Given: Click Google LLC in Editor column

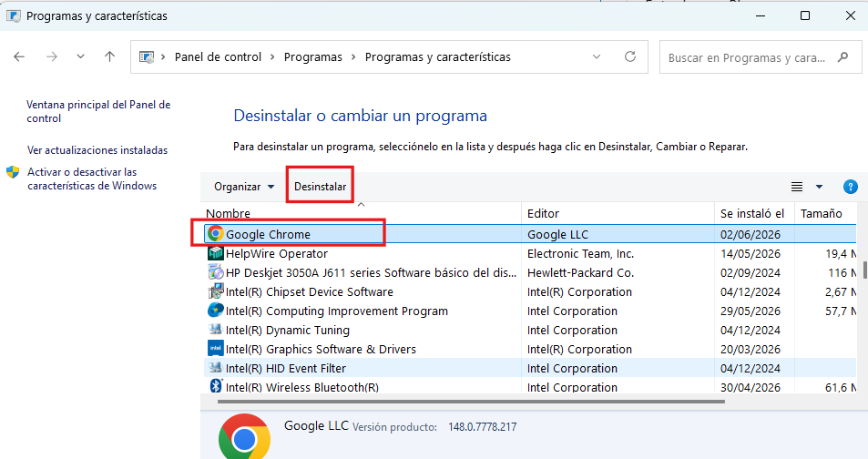Looking at the screenshot, I should pyautogui.click(x=557, y=234).
